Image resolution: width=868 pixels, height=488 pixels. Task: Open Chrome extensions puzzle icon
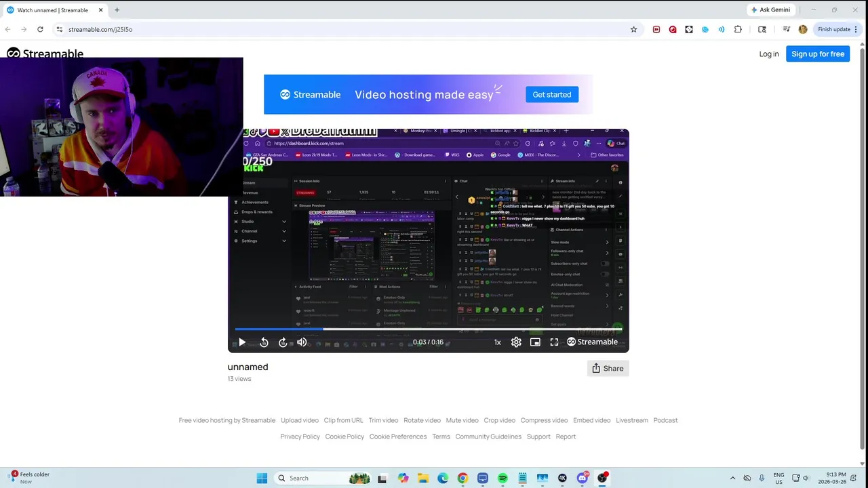pos(738,29)
